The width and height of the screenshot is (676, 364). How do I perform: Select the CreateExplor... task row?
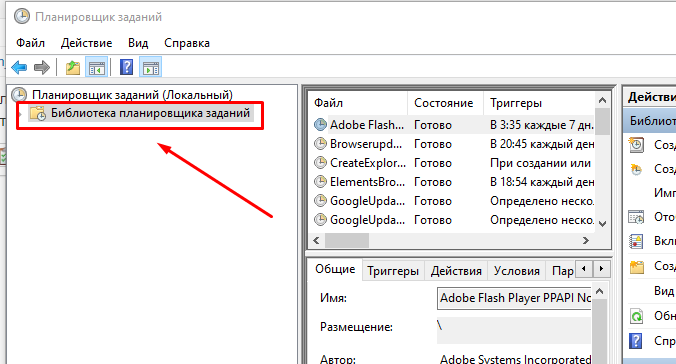point(454,163)
